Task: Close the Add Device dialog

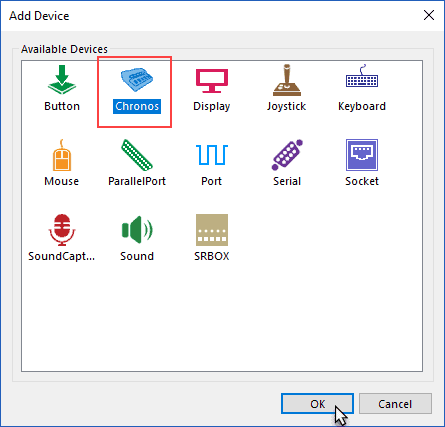Action: click(429, 15)
